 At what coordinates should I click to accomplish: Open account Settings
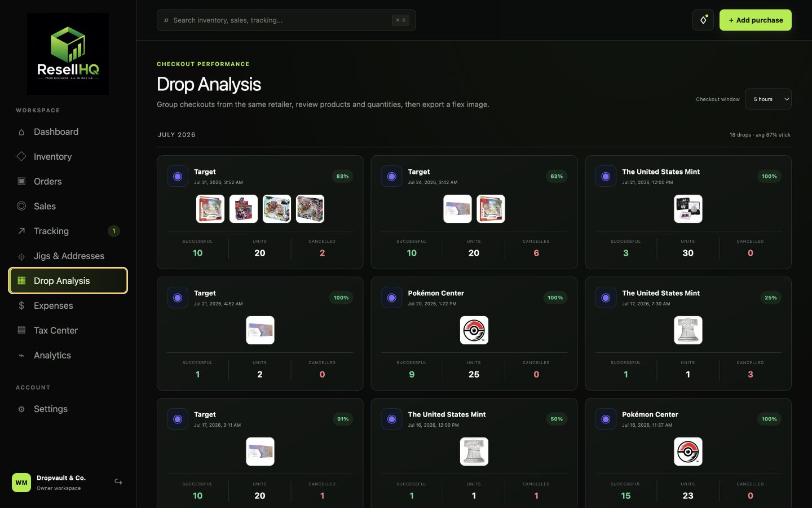(68, 409)
